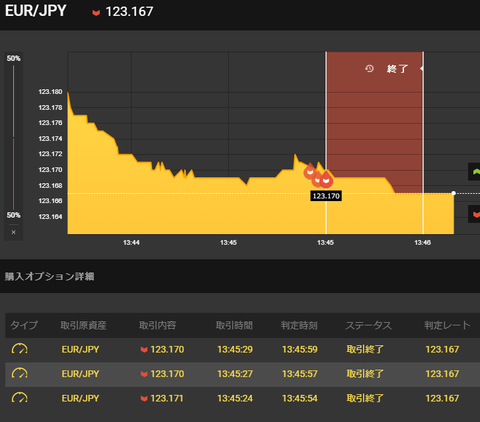Click the small white arrow right of 終了
480x422 pixels.
click(x=421, y=68)
